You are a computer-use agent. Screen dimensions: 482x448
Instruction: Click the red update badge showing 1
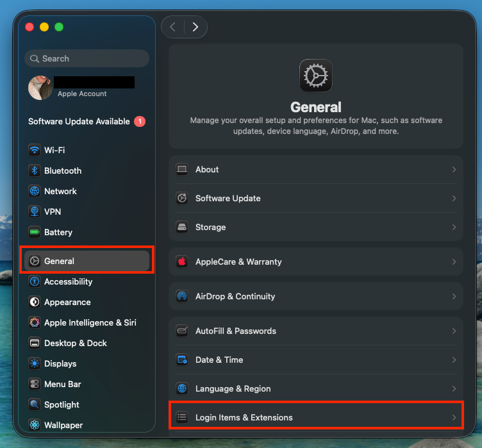(x=140, y=122)
